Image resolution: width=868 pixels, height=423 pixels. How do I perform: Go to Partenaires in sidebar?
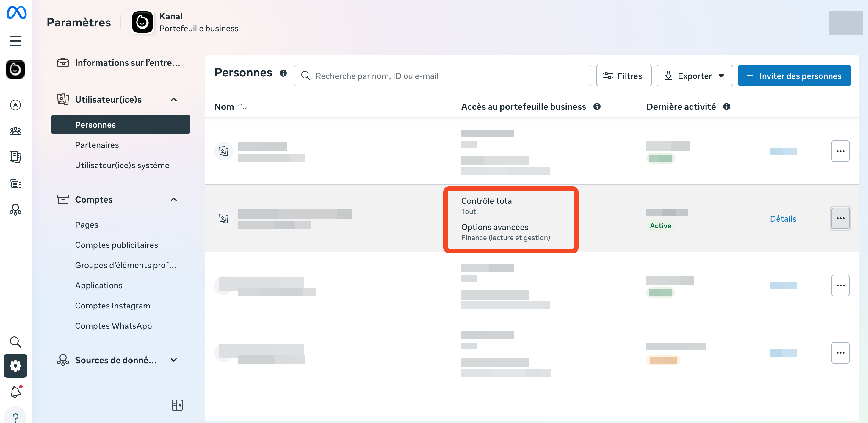coord(97,145)
